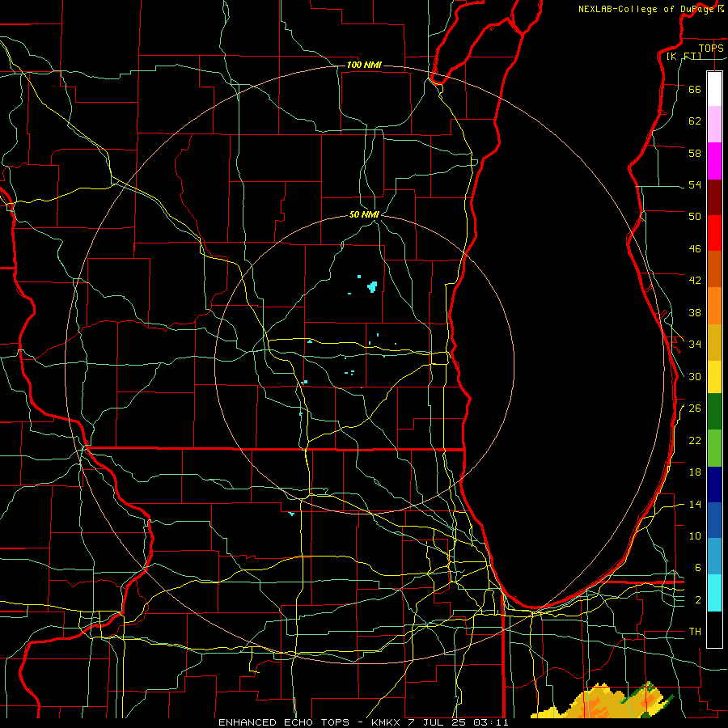Click the dark orange legend swatch near 42
The height and width of the screenshot is (728, 728).
tap(714, 269)
